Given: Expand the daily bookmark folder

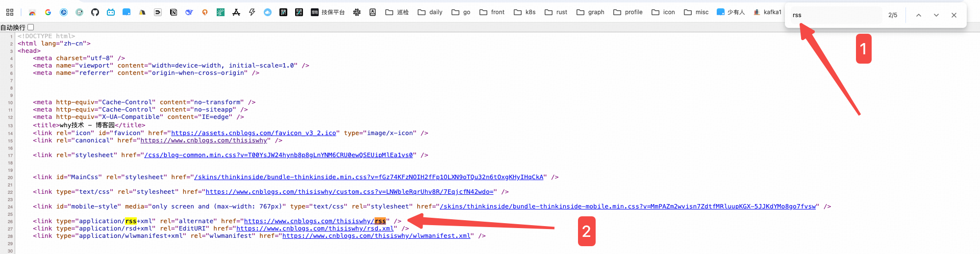Looking at the screenshot, I should coord(430,12).
